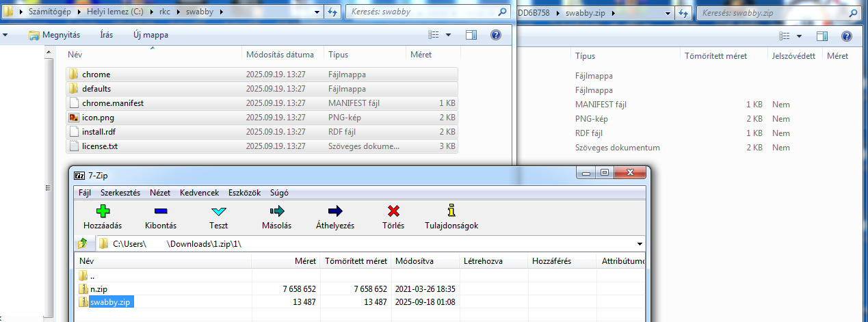Click the Másolás copy arrow icon
The height and width of the screenshot is (322, 868).
coord(277,211)
